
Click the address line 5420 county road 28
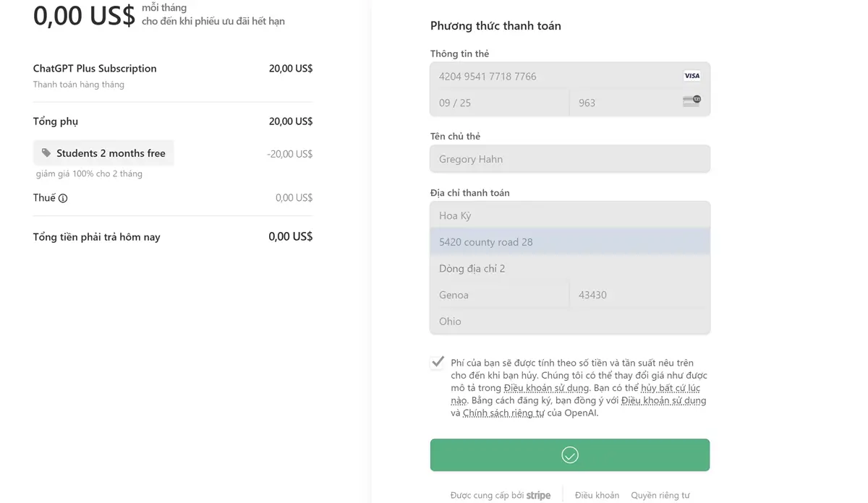[570, 241]
